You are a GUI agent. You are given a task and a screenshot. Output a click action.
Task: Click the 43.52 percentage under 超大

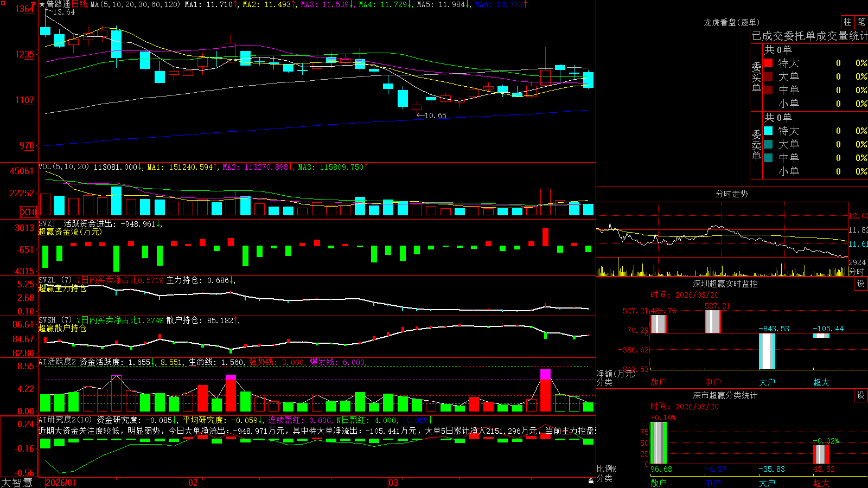824,469
